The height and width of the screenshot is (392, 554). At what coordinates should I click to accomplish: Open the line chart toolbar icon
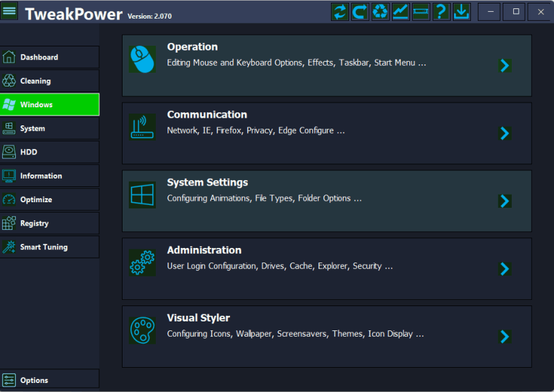point(400,12)
